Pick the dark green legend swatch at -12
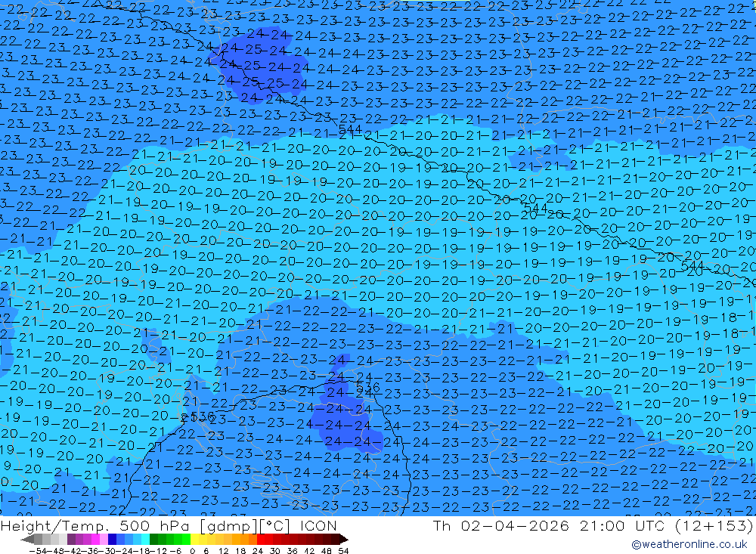The width and height of the screenshot is (756, 554). point(153,539)
